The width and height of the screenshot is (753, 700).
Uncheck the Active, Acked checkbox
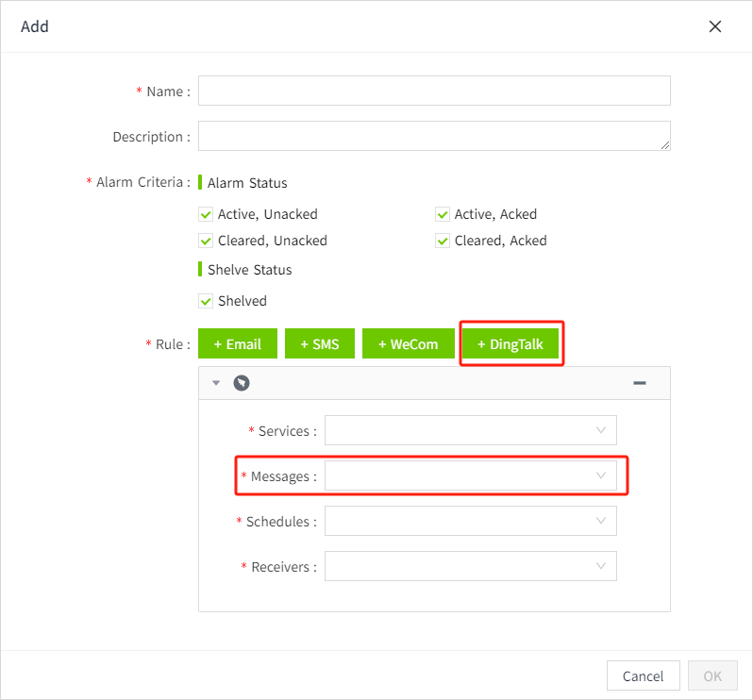[443, 214]
